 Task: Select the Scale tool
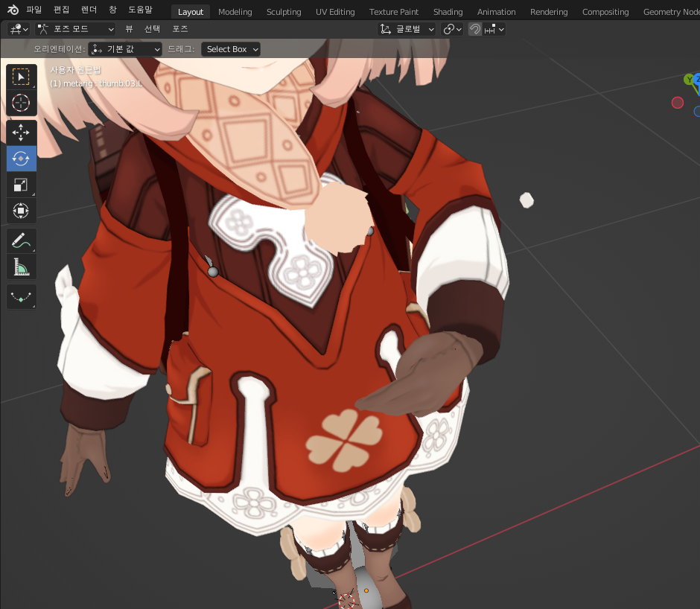[x=21, y=185]
